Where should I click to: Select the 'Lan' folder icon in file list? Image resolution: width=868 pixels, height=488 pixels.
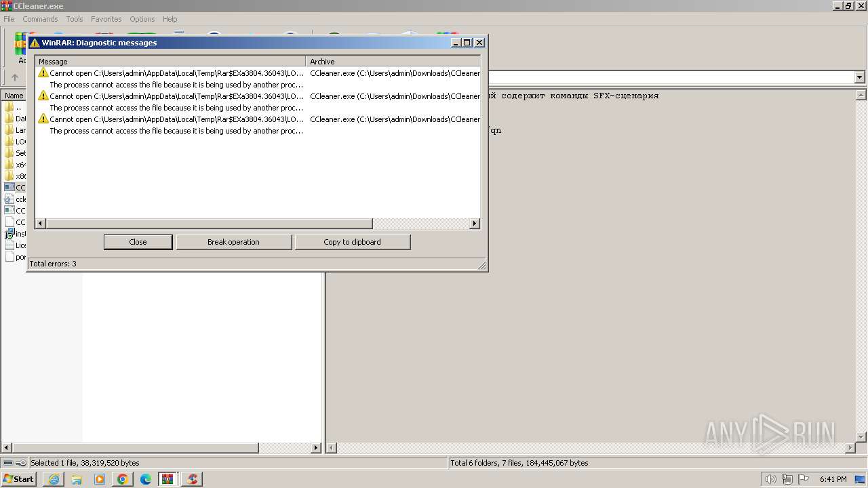point(9,130)
